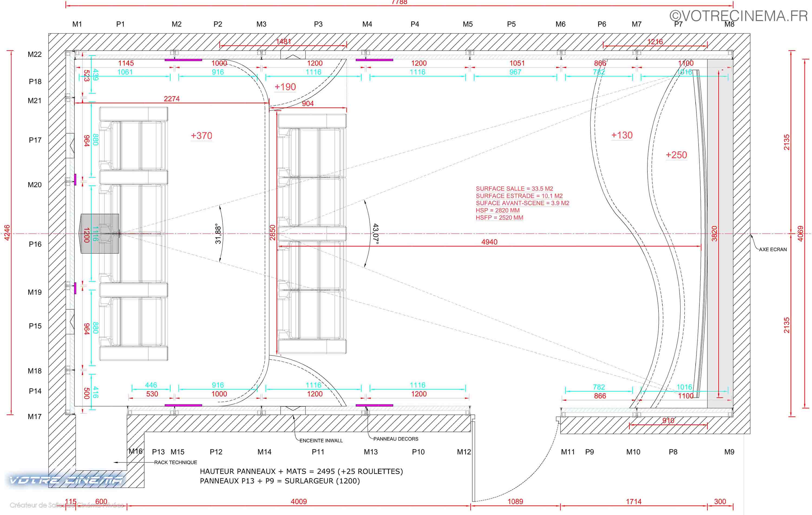Select the level marker "+130"
This screenshot has width=812, height=515.
point(622,135)
